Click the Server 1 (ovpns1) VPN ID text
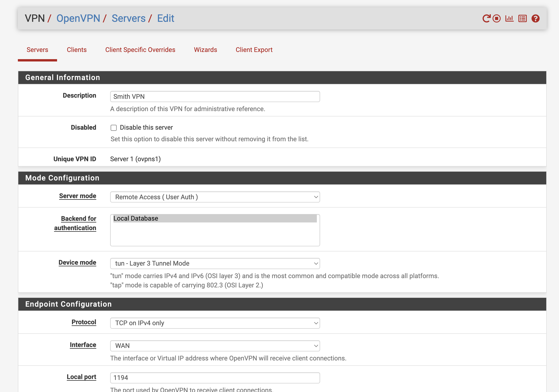The image size is (559, 392). click(x=135, y=159)
